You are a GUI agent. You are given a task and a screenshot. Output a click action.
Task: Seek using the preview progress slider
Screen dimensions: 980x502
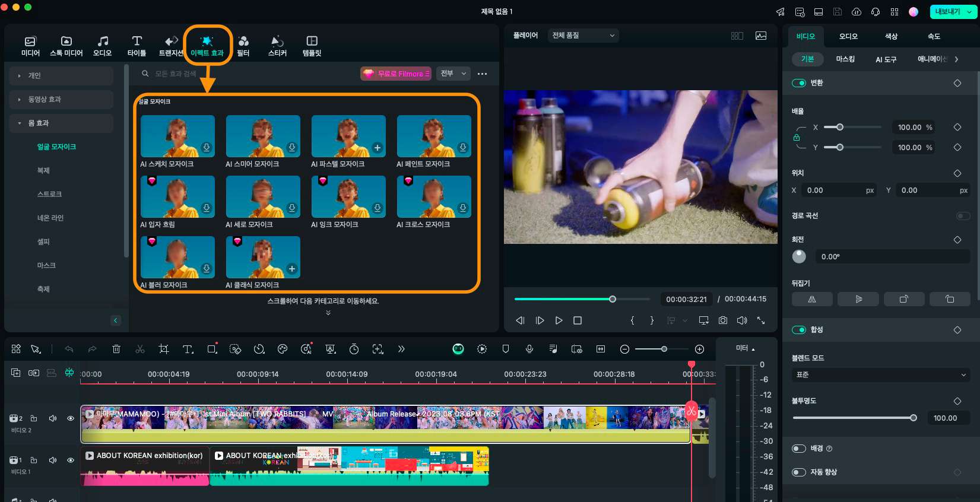582,299
